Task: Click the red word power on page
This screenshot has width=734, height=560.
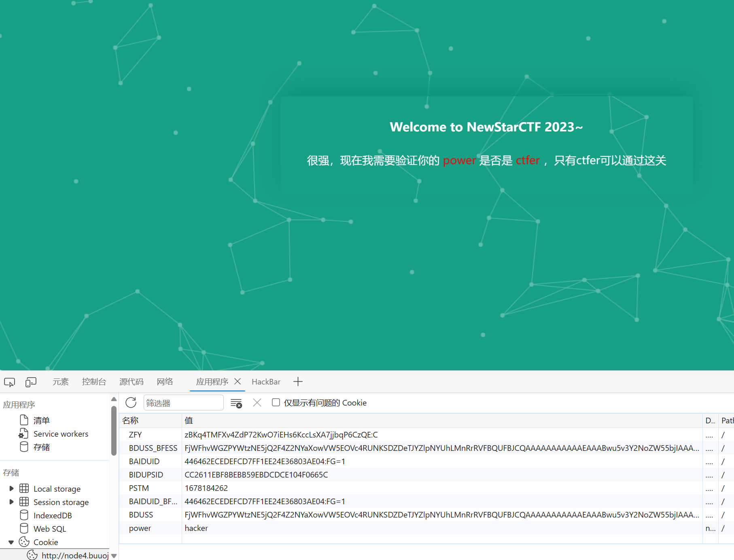Action: pyautogui.click(x=459, y=161)
